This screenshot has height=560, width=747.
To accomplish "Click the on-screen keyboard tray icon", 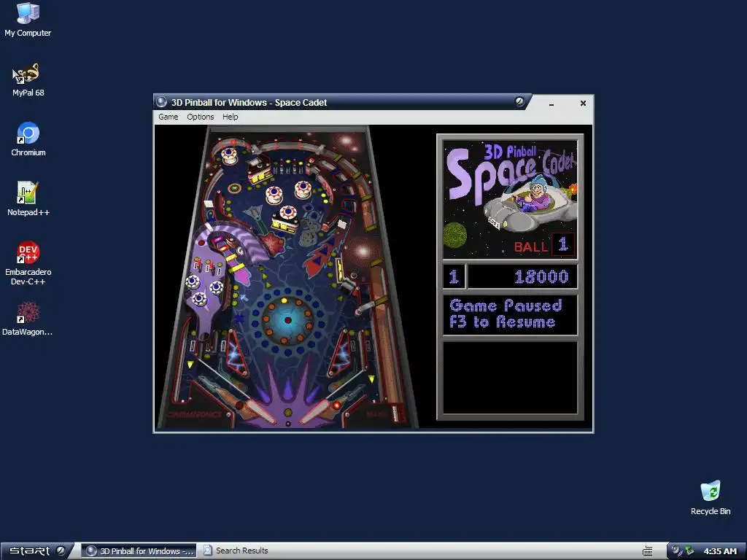I will pyautogui.click(x=648, y=551).
